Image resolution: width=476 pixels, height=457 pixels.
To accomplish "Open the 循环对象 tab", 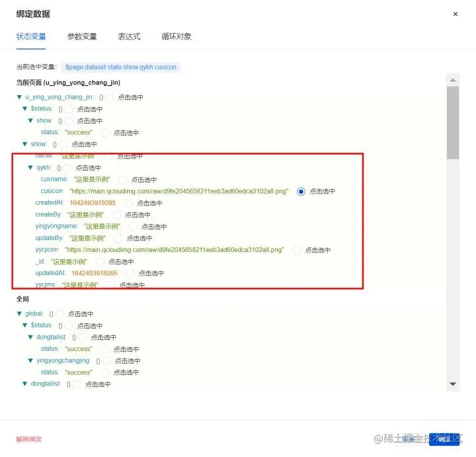I will click(176, 36).
